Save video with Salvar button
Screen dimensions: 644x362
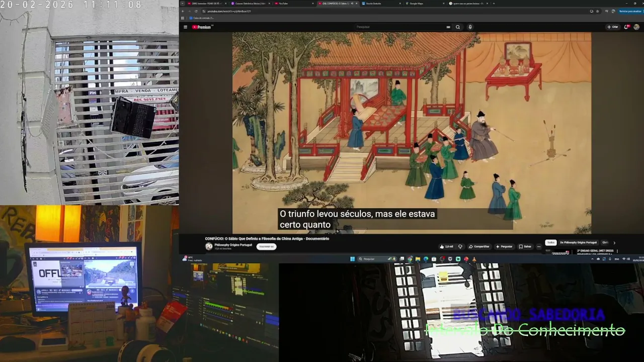click(x=525, y=246)
